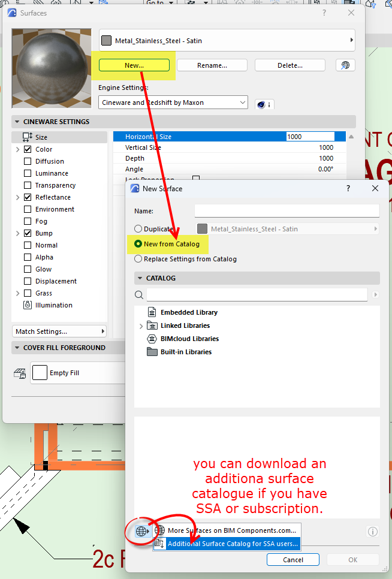Screen dimensions: 392x579
Task: Choose Additional Surface Catalog for SSA users
Action: tap(227, 544)
